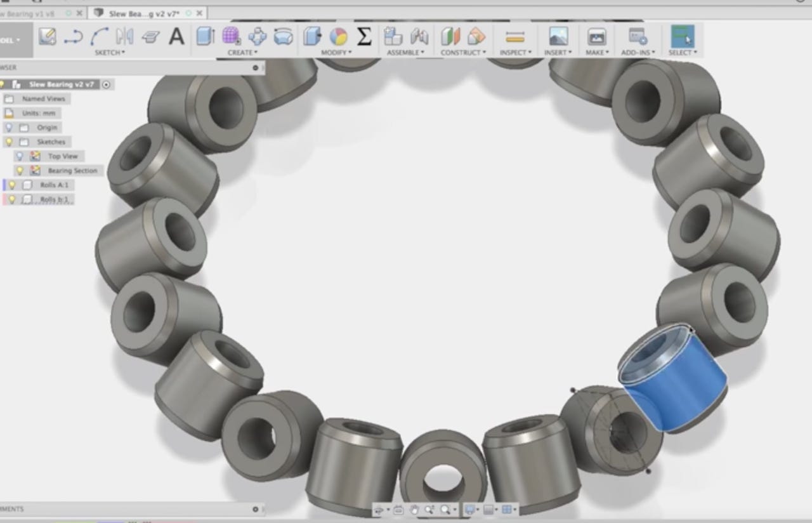Viewport: 812px width, 523px height.
Task: Click the Look At camera icon
Action: (398, 510)
